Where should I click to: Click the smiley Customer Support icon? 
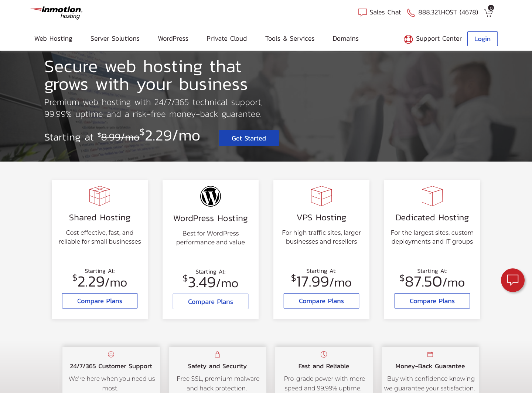[x=111, y=354]
